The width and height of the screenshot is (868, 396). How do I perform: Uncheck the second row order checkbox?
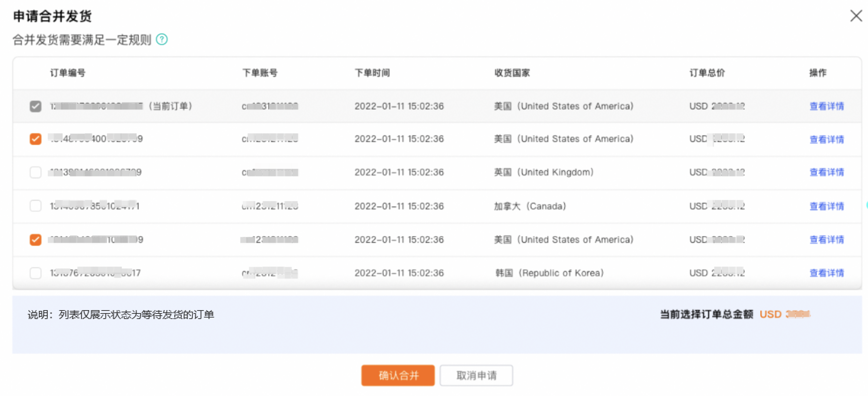click(x=36, y=139)
